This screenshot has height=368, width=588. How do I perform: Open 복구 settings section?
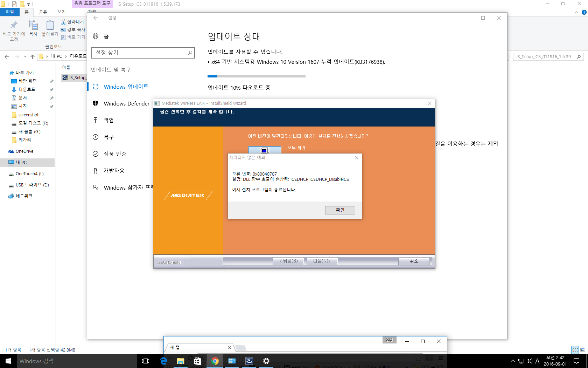108,137
